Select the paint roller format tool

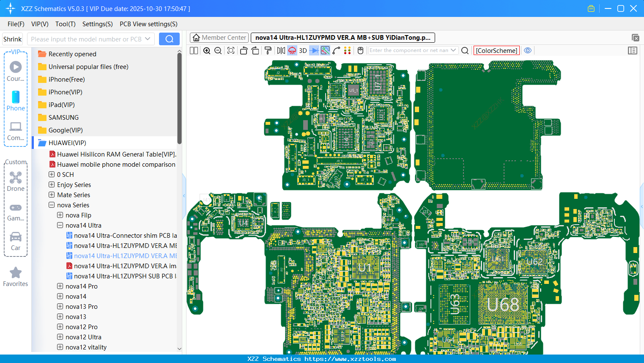268,50
